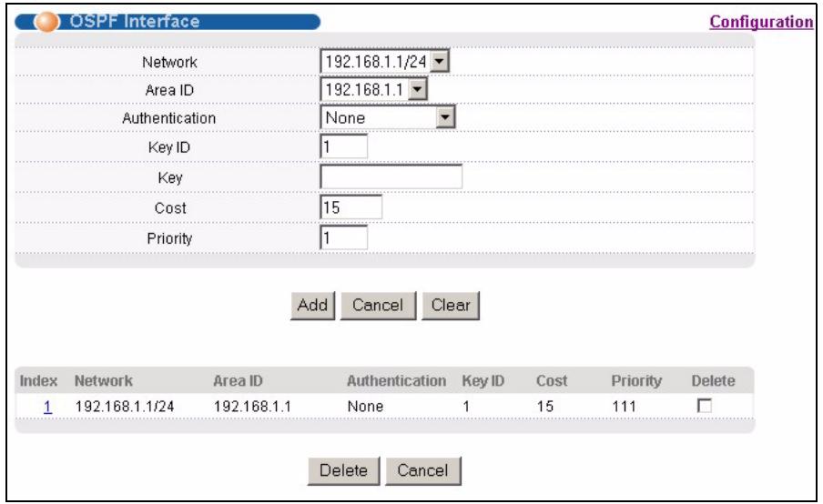Click the orange OSPF Interface header icon
The image size is (823, 504).
tap(46, 22)
